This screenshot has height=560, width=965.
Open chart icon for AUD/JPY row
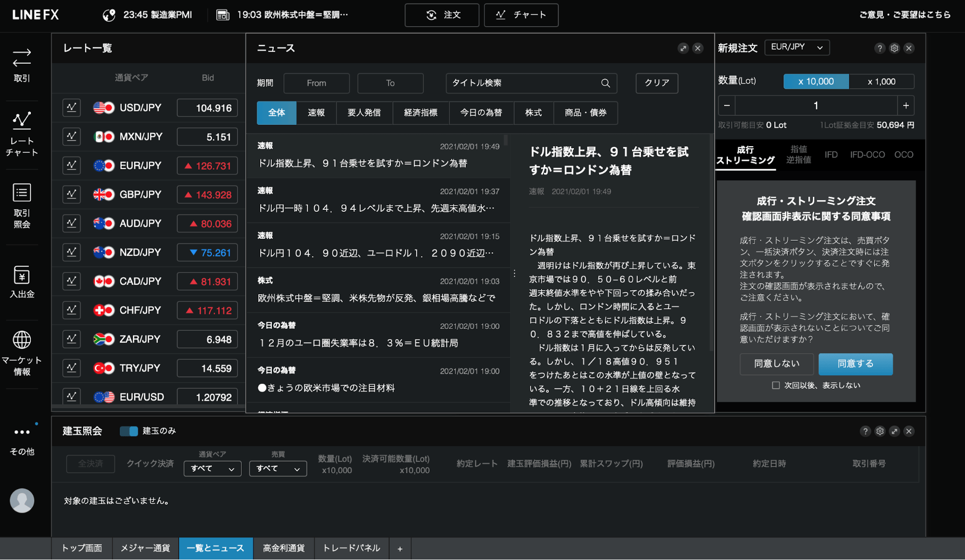(x=71, y=223)
